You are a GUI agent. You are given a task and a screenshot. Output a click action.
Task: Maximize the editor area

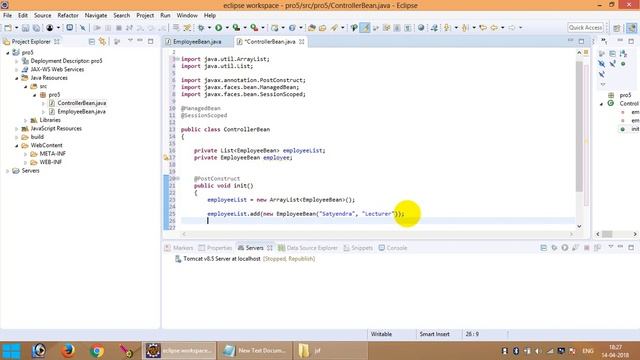click(x=581, y=41)
